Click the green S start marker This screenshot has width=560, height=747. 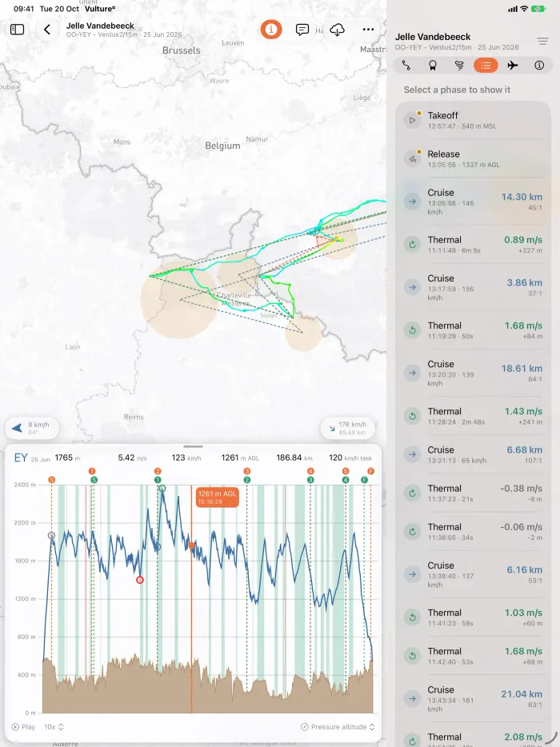coord(94,480)
